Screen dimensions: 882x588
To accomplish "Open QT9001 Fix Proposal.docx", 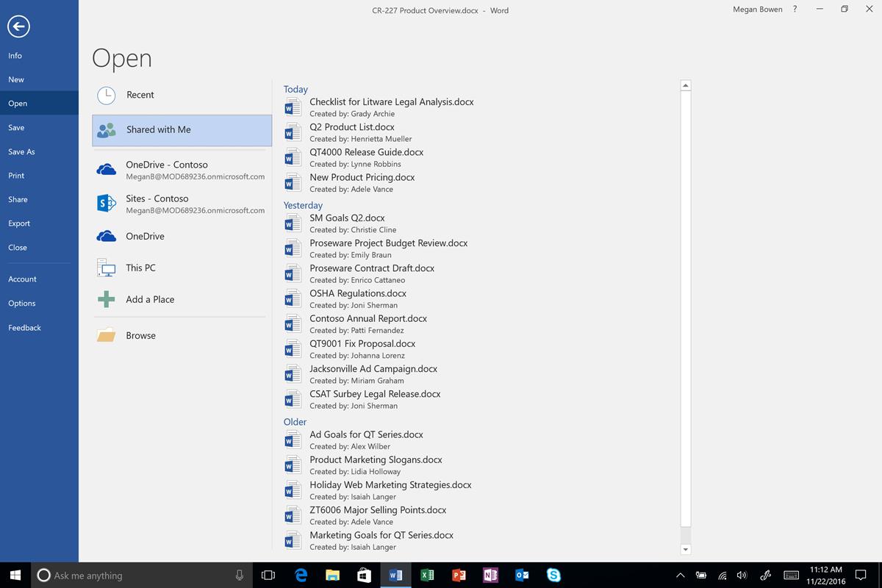I will click(x=362, y=343).
